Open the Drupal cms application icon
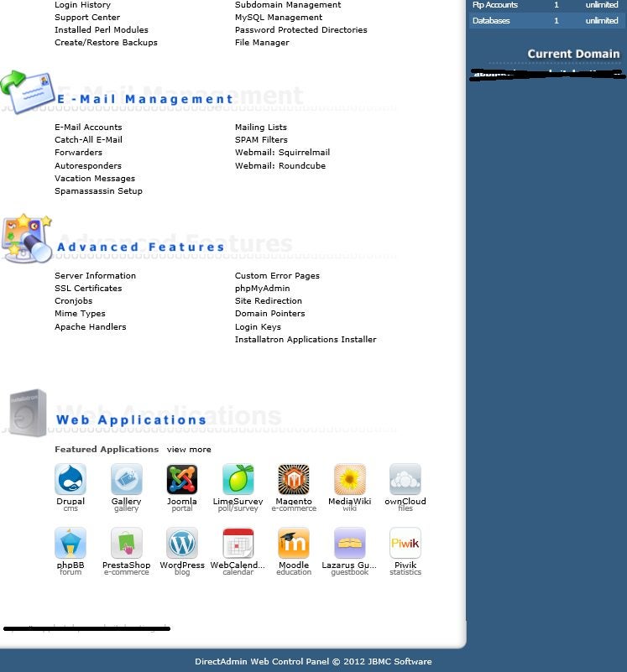627x672 pixels. [x=71, y=479]
